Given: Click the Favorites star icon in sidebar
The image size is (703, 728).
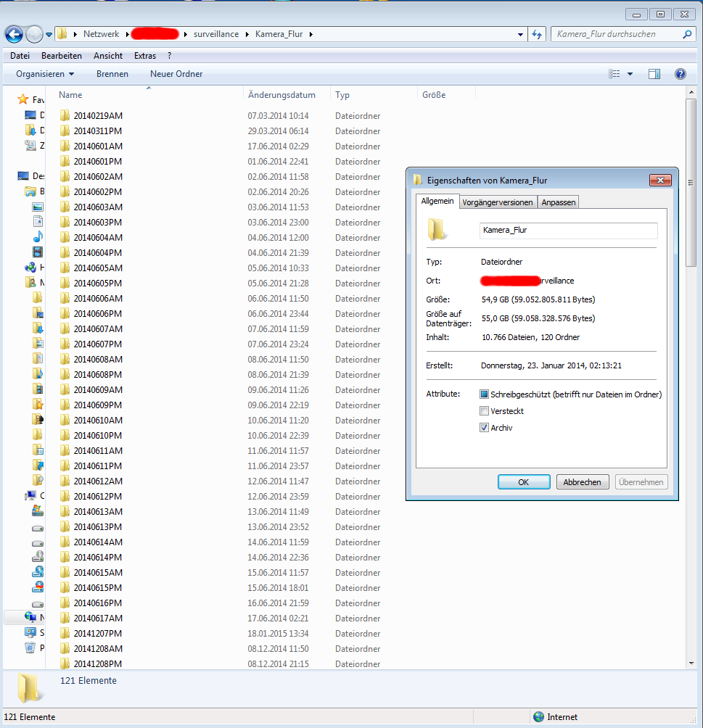Looking at the screenshot, I should point(23,99).
